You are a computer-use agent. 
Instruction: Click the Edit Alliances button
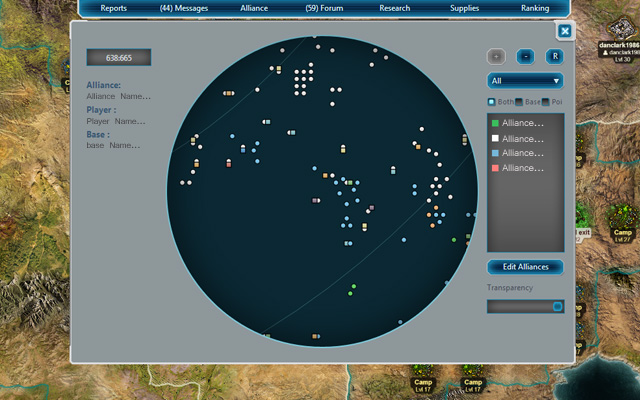pos(525,267)
